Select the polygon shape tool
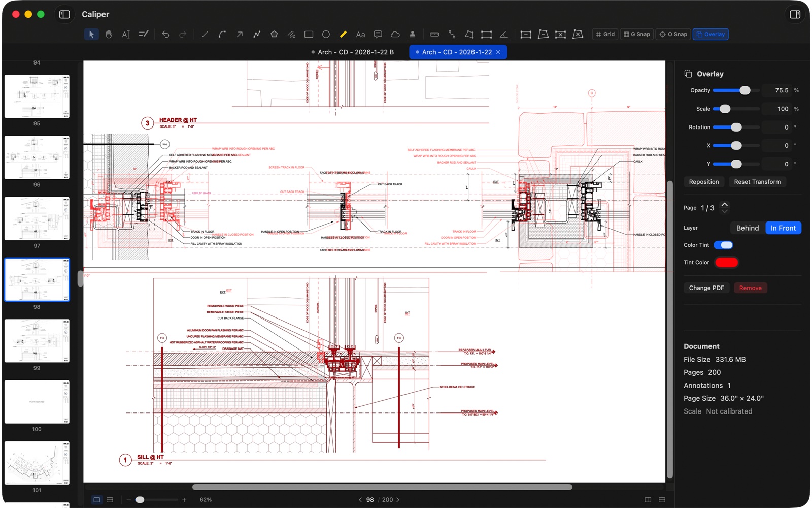The width and height of the screenshot is (812, 508). click(274, 35)
